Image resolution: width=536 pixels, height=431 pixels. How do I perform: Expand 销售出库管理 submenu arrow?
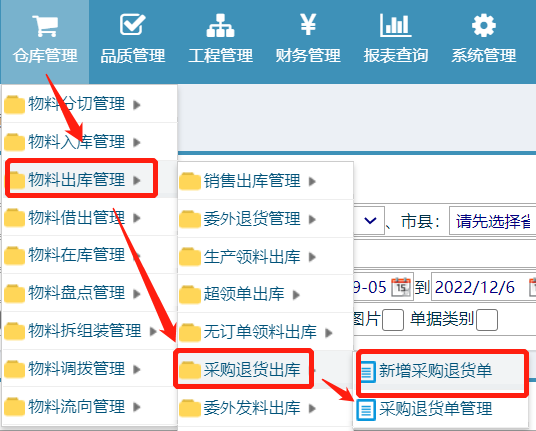click(x=312, y=181)
